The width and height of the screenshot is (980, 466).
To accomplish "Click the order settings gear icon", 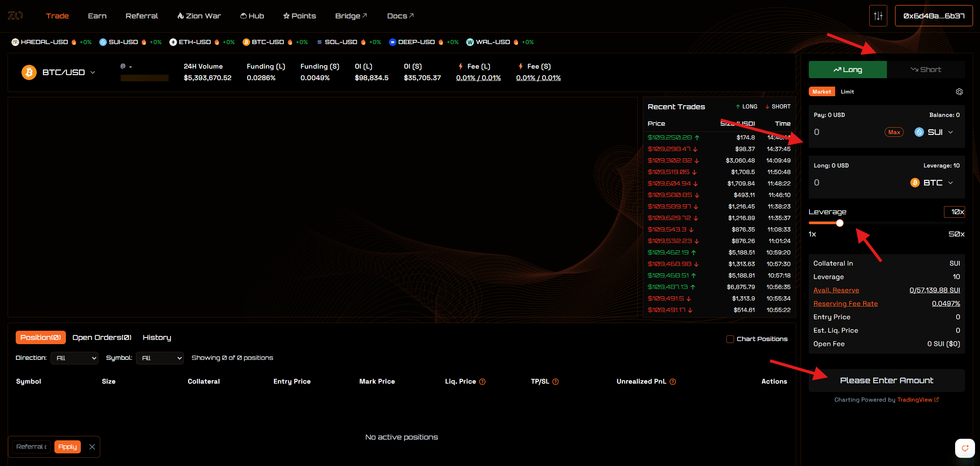I will (959, 92).
